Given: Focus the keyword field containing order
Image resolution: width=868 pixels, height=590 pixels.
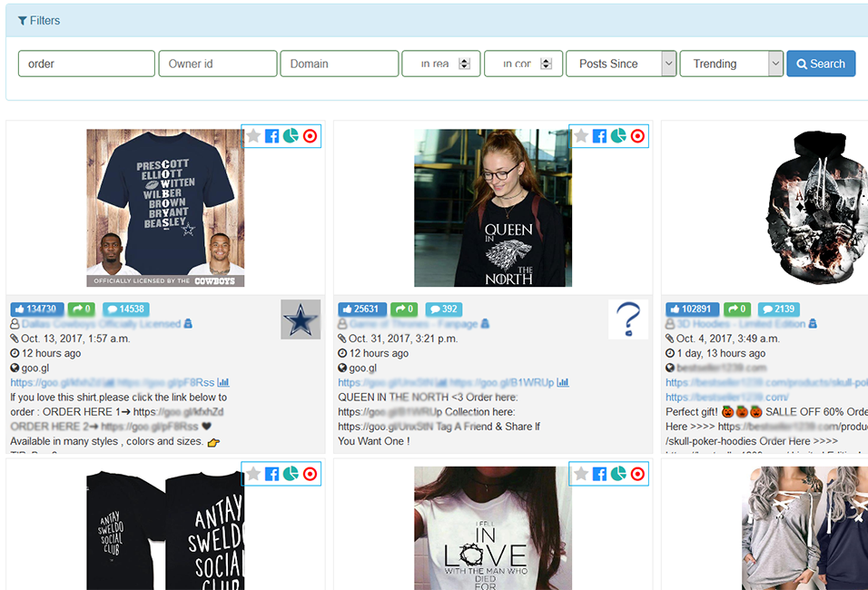Looking at the screenshot, I should coord(86,64).
